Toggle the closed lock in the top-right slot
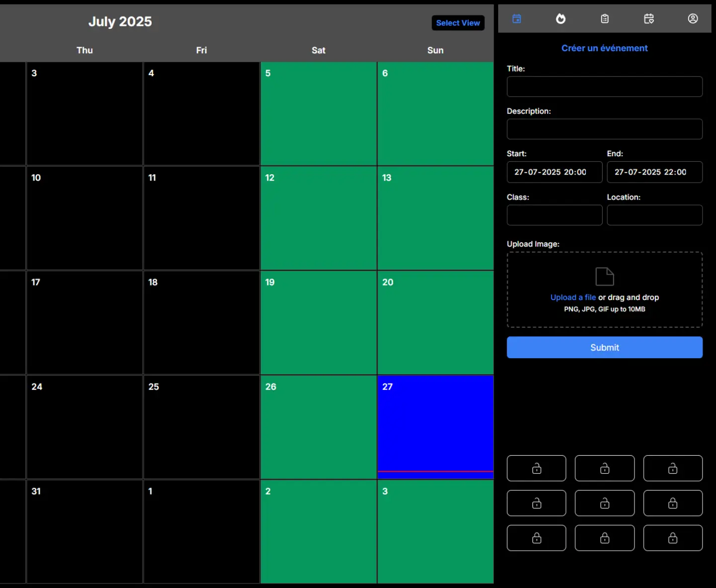 673,468
